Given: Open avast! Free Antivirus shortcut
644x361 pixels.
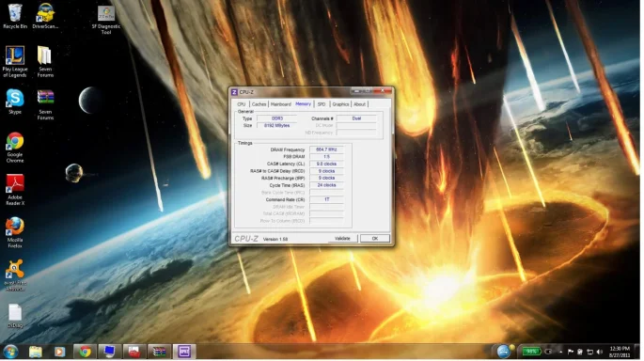Looking at the screenshot, I should tap(15, 275).
